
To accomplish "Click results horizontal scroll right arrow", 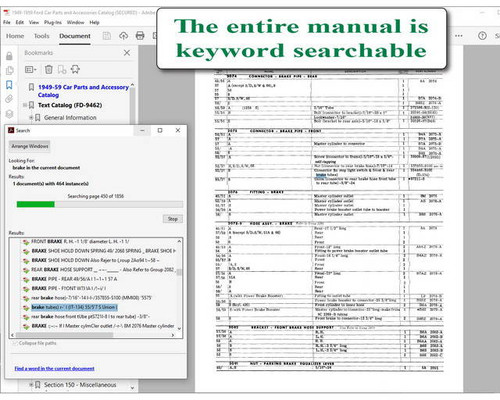I will pos(173,335).
